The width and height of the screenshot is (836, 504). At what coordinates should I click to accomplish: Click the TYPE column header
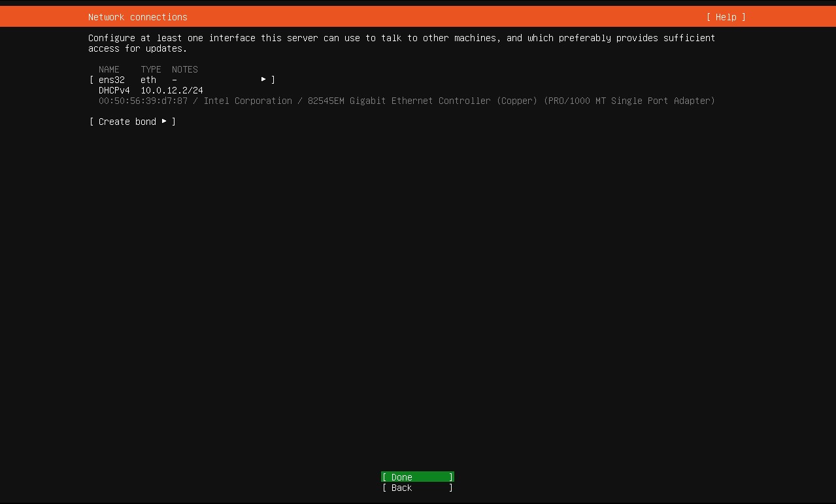pyautogui.click(x=150, y=69)
